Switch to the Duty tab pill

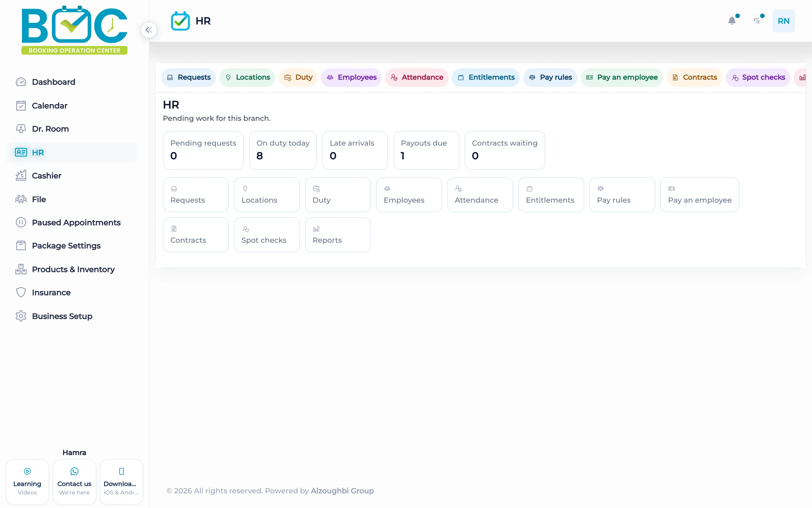point(298,78)
